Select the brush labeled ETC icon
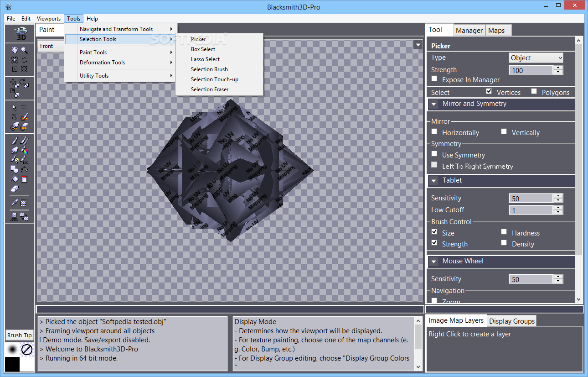 click(24, 160)
